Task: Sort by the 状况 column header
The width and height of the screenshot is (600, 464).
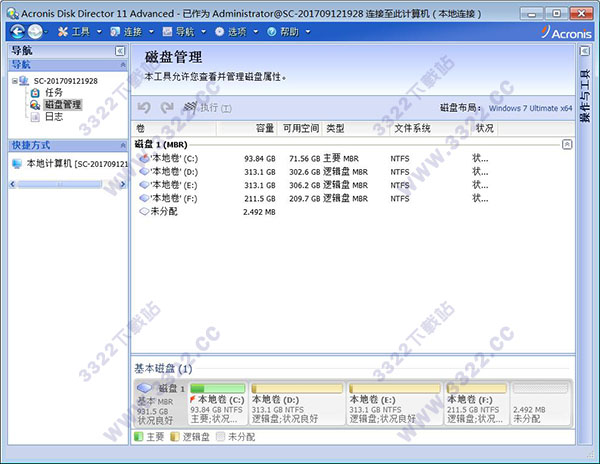Action: pyautogui.click(x=484, y=129)
